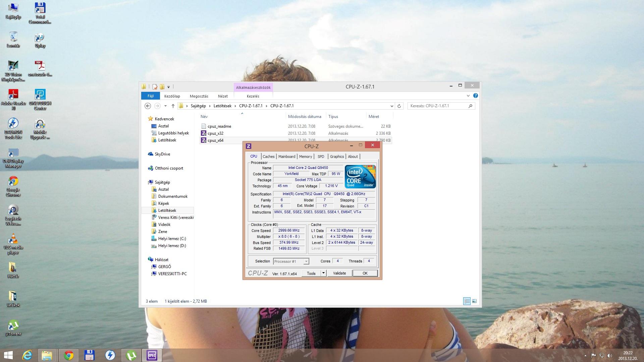
Task: Select VERESSKITTI-PC under Hálózat
Action: click(172, 274)
